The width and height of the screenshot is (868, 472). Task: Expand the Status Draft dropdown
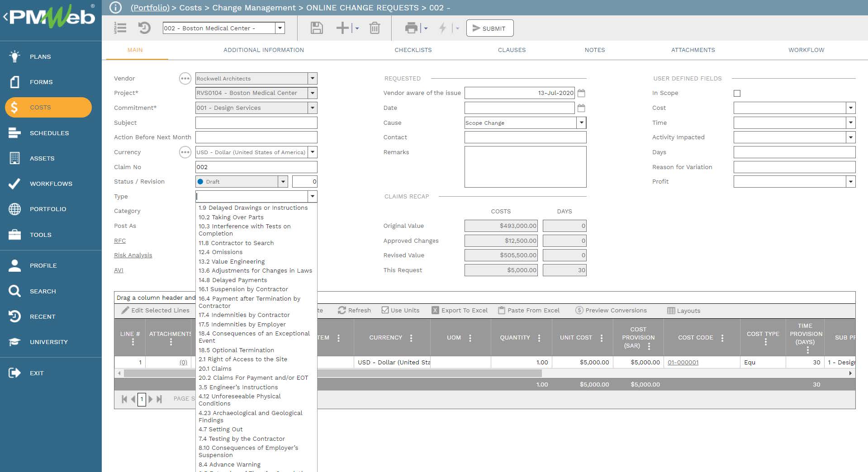click(283, 182)
